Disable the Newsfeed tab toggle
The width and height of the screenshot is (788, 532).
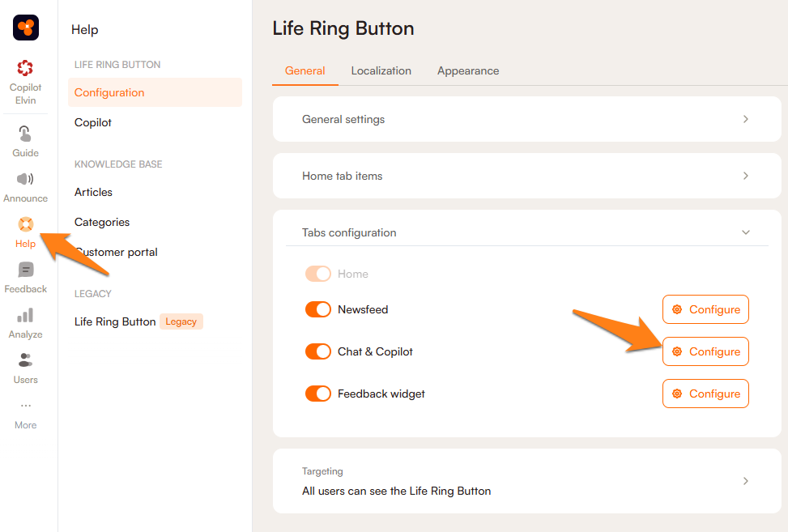(318, 309)
